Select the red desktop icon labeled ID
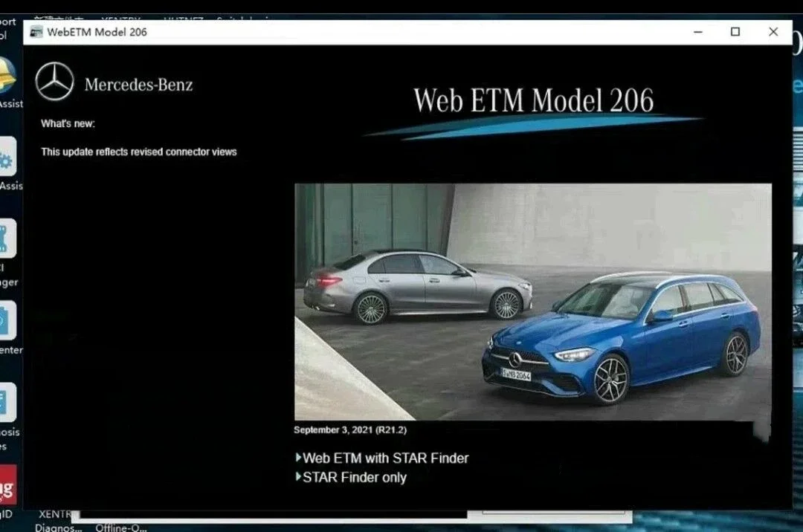This screenshot has height=532, width=803. pos(7,484)
